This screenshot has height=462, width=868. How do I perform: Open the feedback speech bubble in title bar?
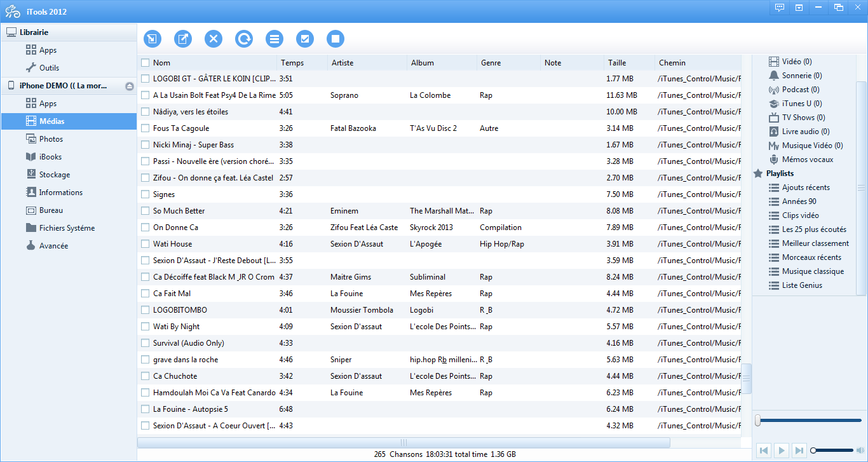click(x=779, y=8)
